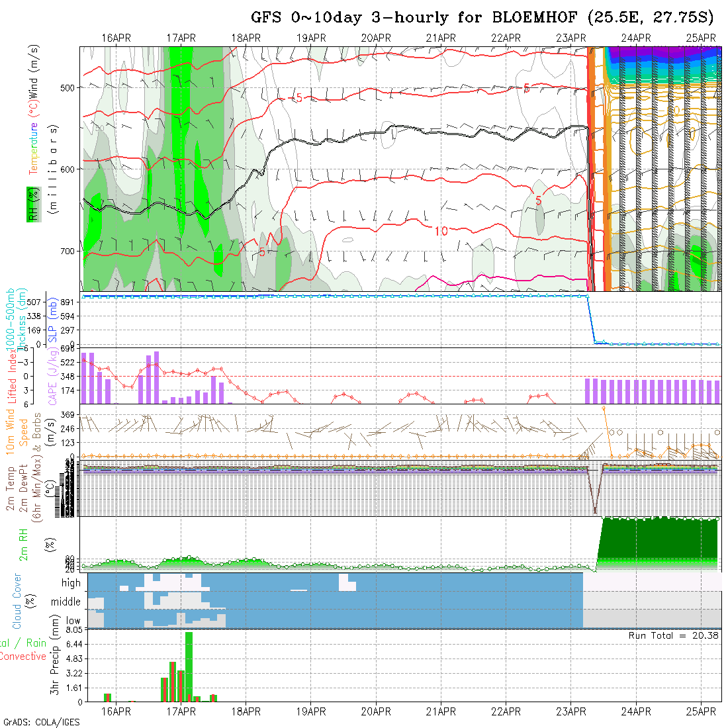The height and width of the screenshot is (728, 728).
Task: Click the 123 value on the wind speed axis
Action: click(x=68, y=443)
